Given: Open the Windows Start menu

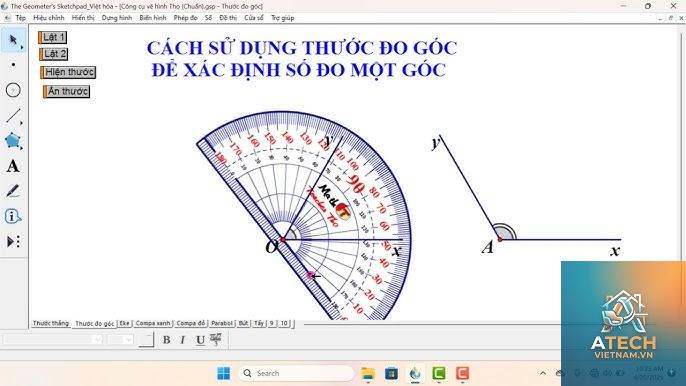Looking at the screenshot, I should point(224,373).
